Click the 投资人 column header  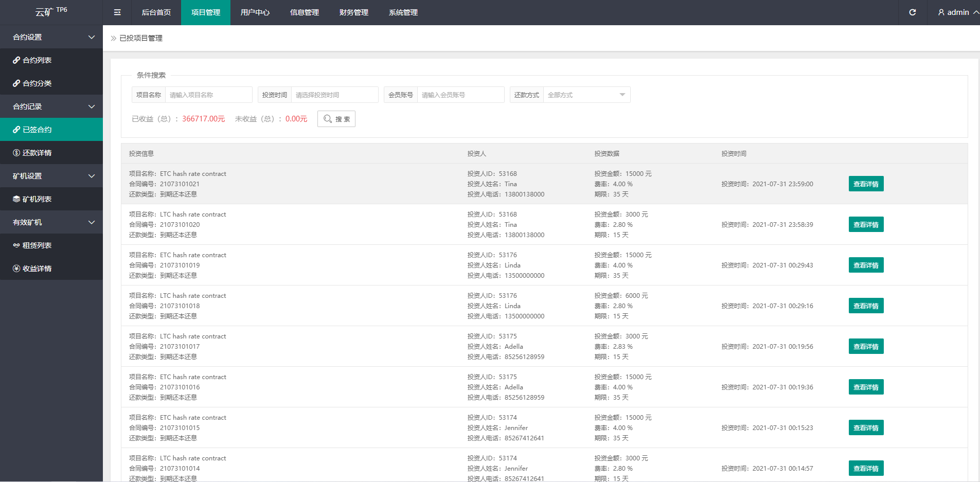(x=477, y=153)
